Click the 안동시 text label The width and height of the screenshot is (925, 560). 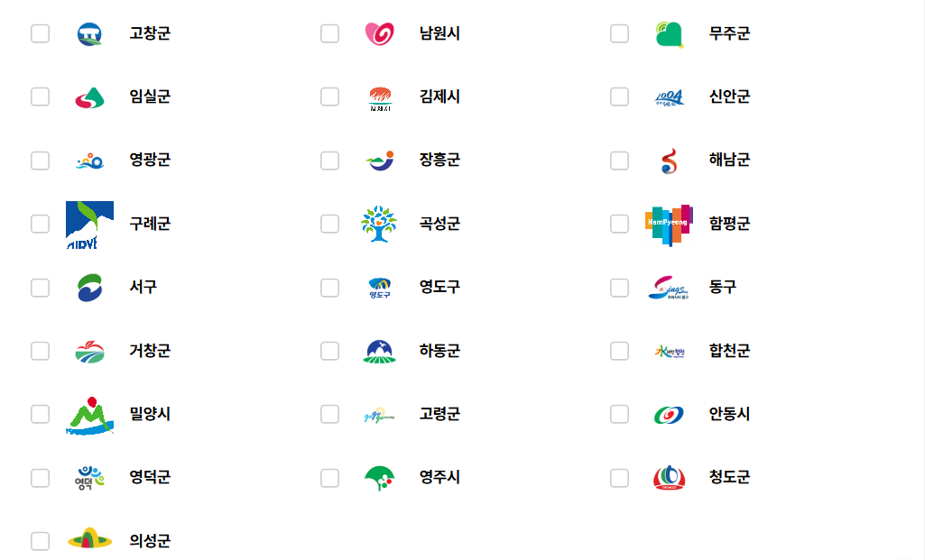click(x=729, y=415)
